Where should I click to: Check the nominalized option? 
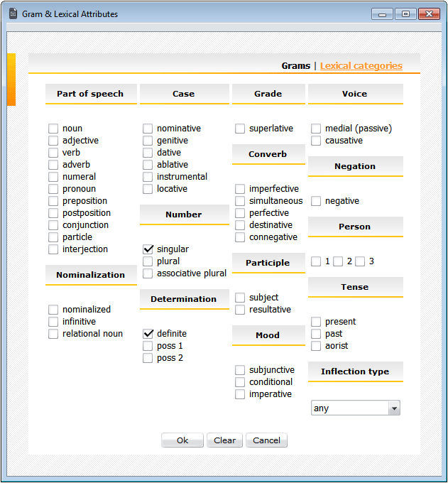(x=53, y=310)
